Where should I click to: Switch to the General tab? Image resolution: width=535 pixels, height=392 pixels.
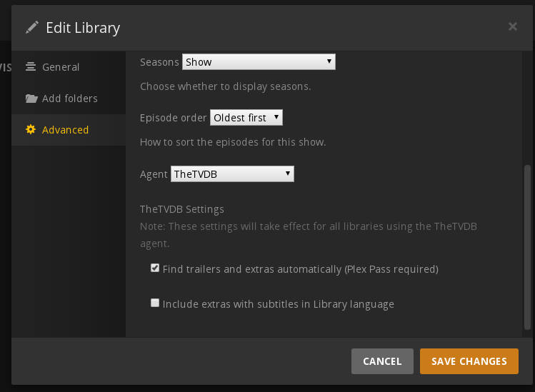tap(61, 67)
